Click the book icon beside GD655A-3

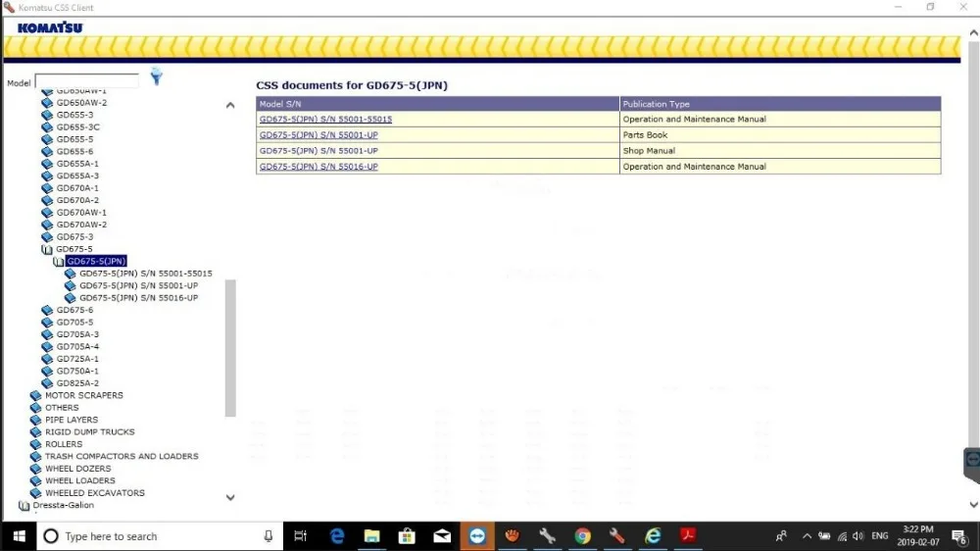tap(47, 175)
